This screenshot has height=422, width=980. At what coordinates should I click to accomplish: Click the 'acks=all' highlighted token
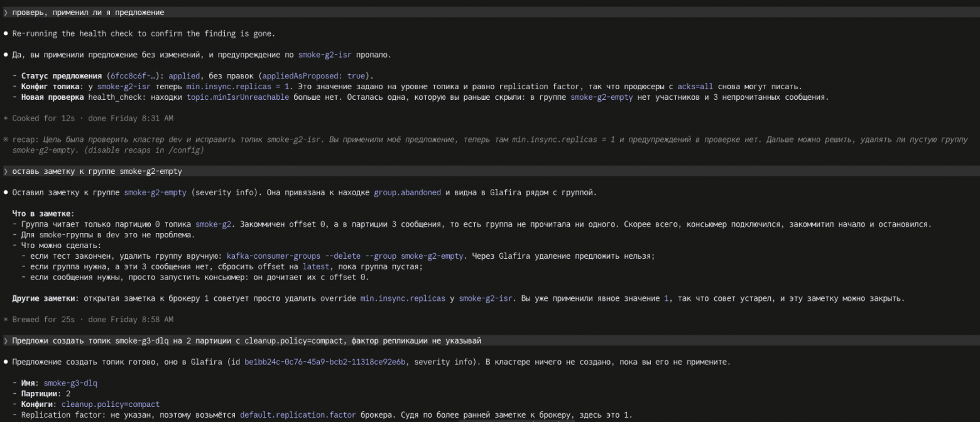pos(695,87)
